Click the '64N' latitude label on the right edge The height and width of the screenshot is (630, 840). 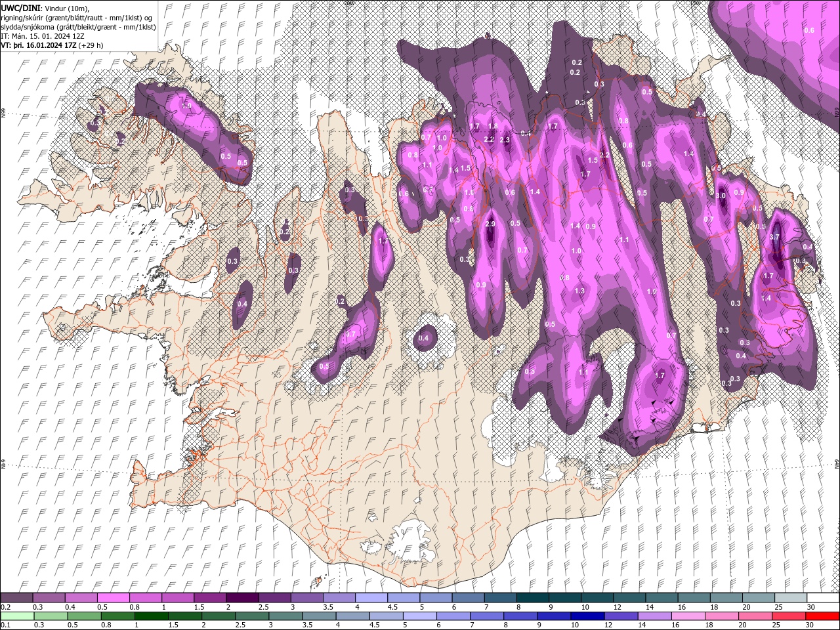point(836,464)
